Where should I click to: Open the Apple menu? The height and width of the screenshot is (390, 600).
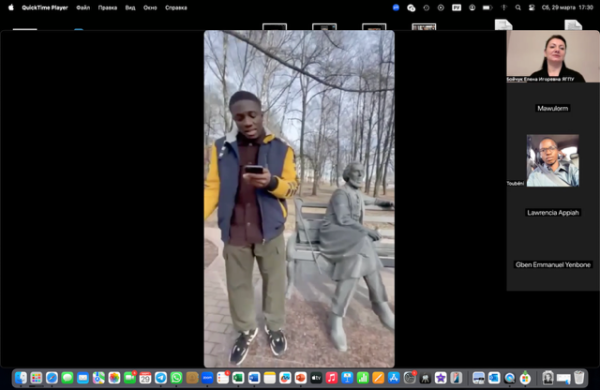click(11, 7)
